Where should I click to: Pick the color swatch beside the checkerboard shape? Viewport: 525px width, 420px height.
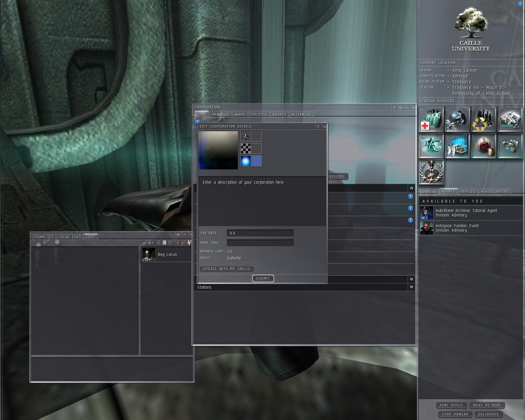click(x=256, y=148)
